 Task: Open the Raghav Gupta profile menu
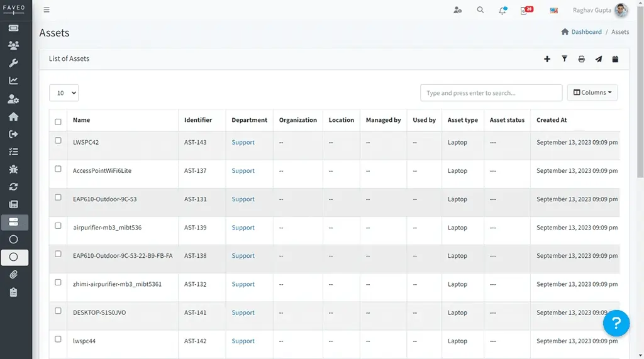click(600, 10)
